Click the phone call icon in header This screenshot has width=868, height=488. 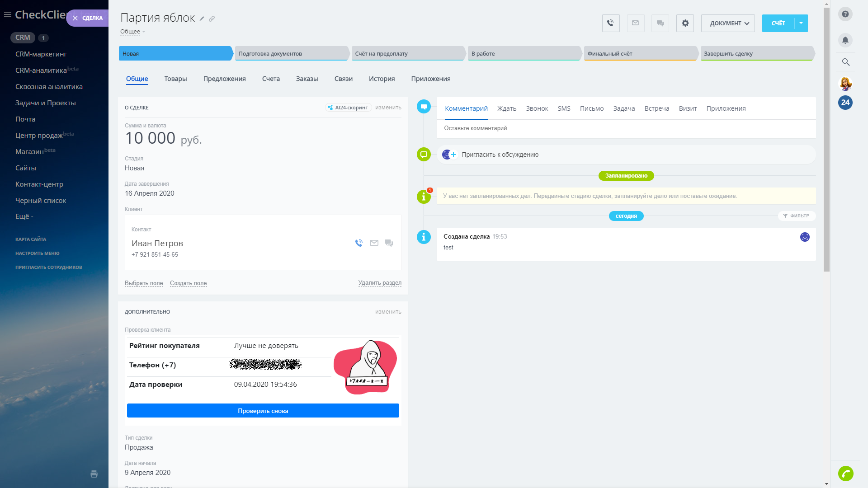[610, 23]
